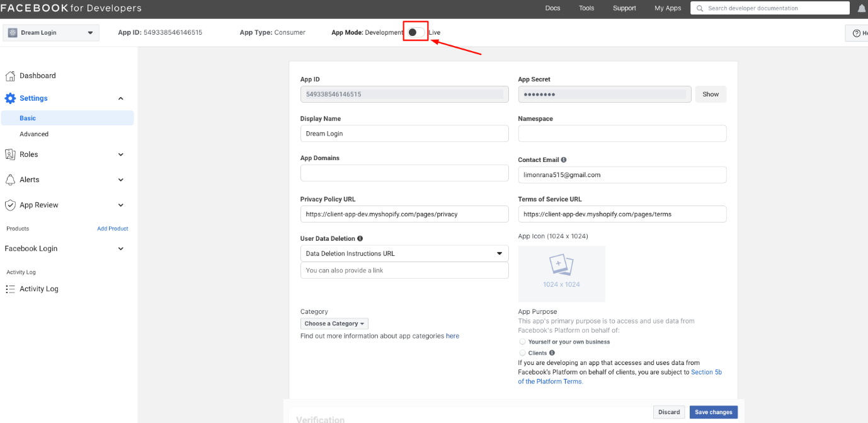
Task: Click the Terms of Service URL field
Action: point(622,214)
